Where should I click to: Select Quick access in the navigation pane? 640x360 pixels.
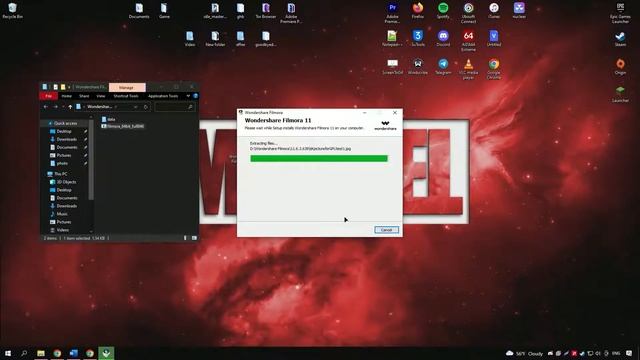coord(65,123)
